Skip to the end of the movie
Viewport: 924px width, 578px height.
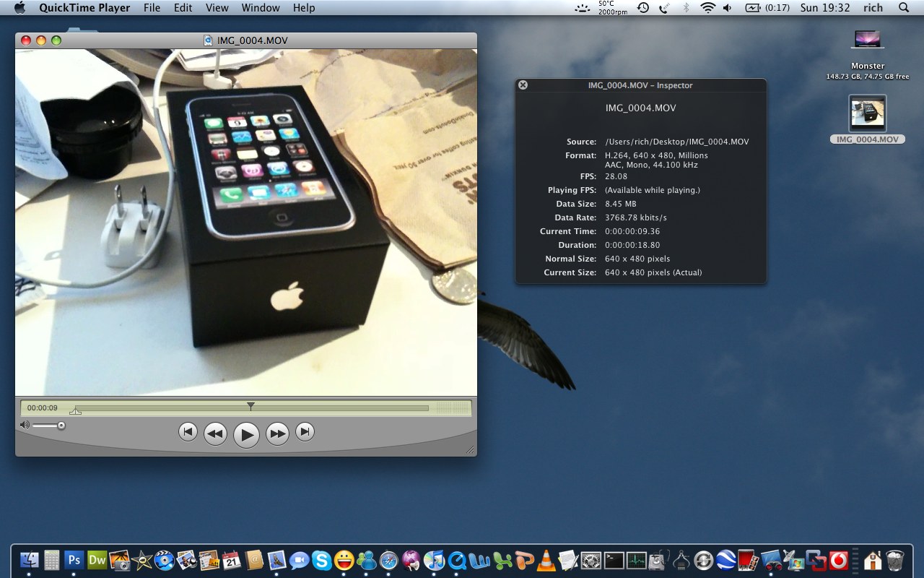(x=305, y=432)
